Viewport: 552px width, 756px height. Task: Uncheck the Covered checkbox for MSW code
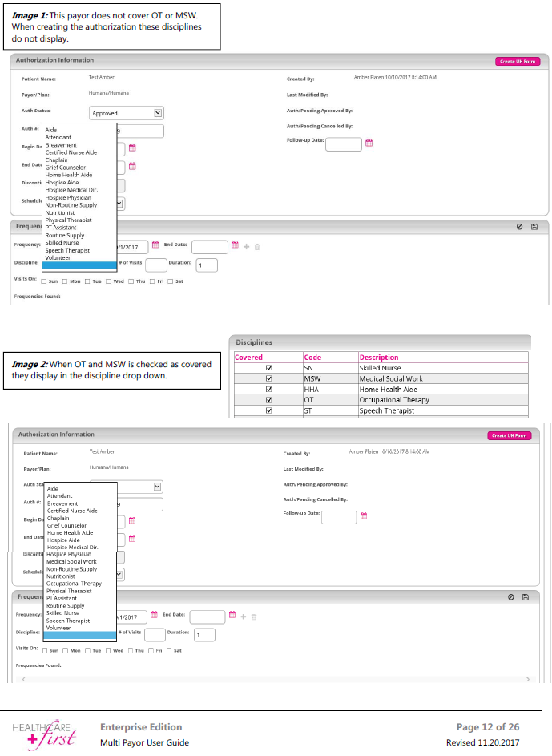click(268, 378)
